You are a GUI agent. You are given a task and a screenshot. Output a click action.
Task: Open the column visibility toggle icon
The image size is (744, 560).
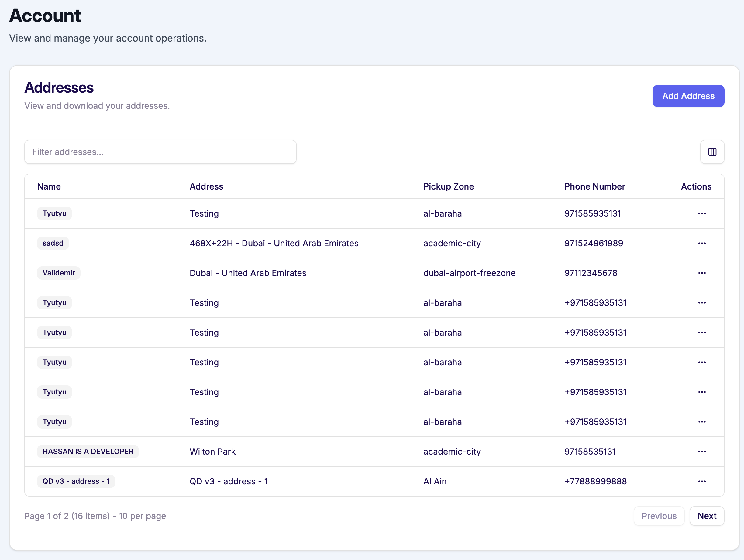pos(712,152)
